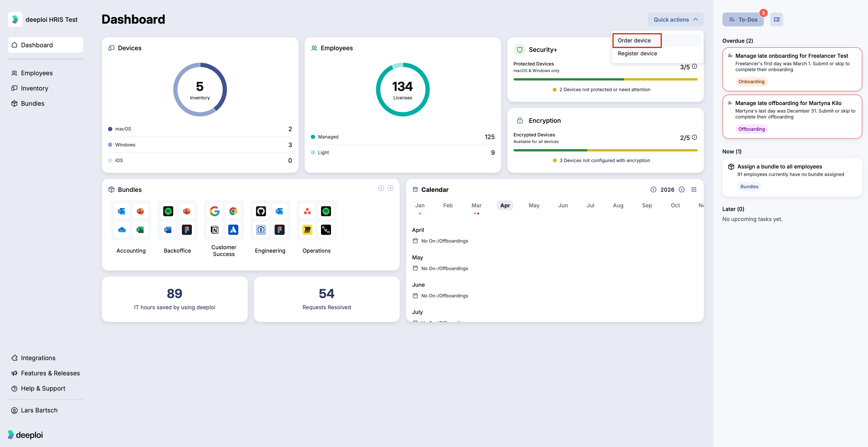Click the GitHub icon in Engineering bundle
Screen dimensions: 868x447
coord(261,211)
